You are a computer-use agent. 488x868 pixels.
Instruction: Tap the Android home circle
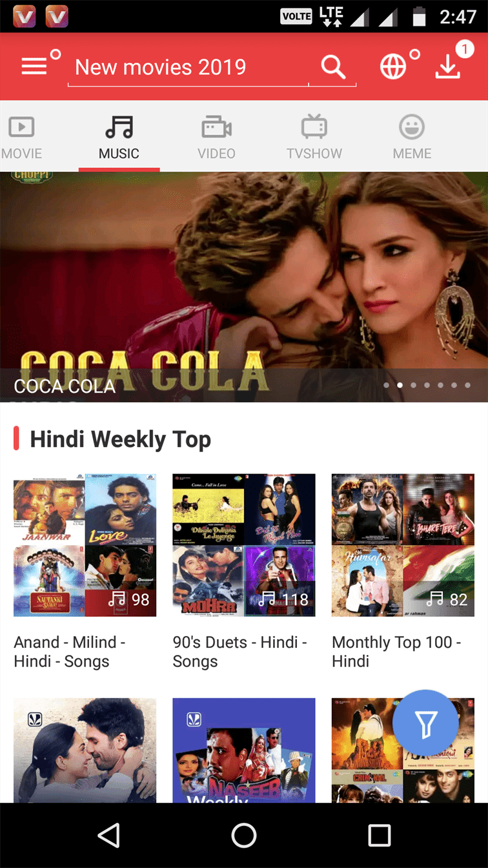(x=244, y=836)
